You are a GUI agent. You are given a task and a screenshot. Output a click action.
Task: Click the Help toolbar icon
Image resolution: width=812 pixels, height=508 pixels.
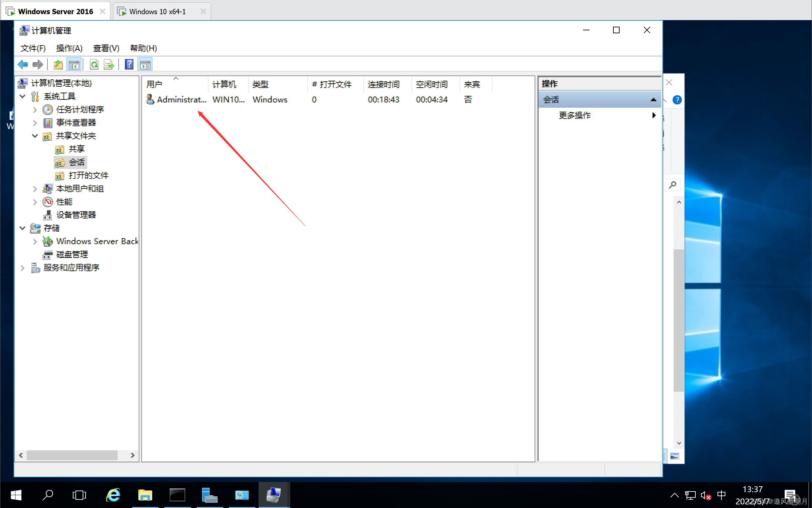[129, 64]
